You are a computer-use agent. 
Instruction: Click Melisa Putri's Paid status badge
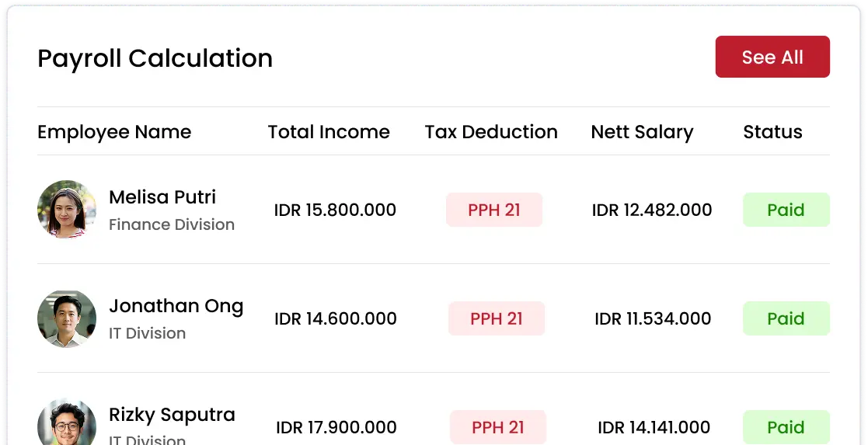pos(786,210)
